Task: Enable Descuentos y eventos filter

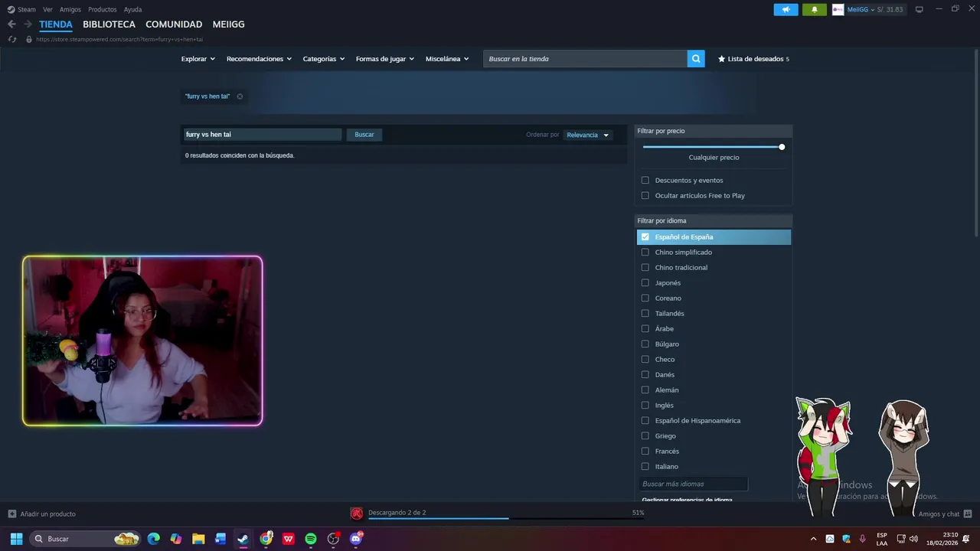Action: [645, 181]
